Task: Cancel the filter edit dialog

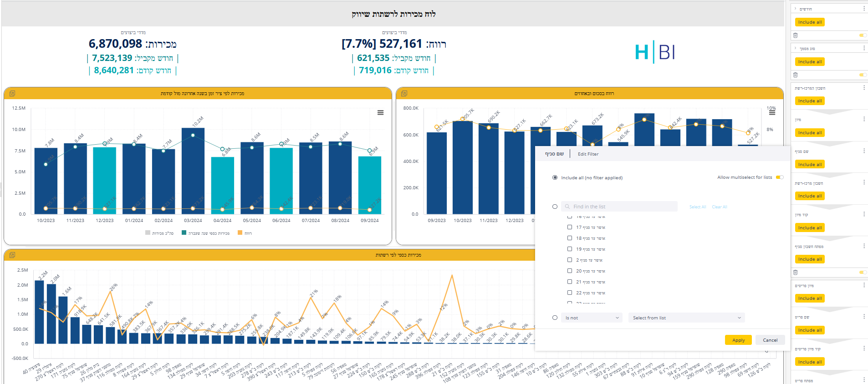Action: (770, 340)
